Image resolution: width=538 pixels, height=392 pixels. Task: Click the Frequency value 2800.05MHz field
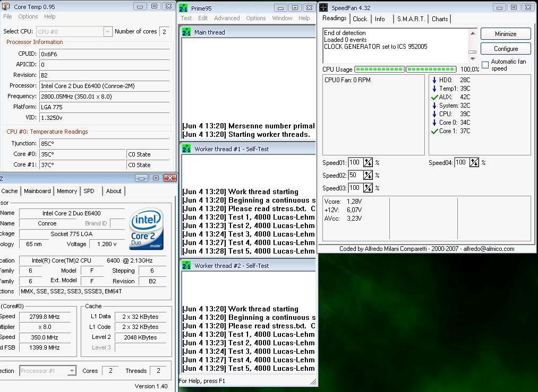pyautogui.click(x=105, y=97)
